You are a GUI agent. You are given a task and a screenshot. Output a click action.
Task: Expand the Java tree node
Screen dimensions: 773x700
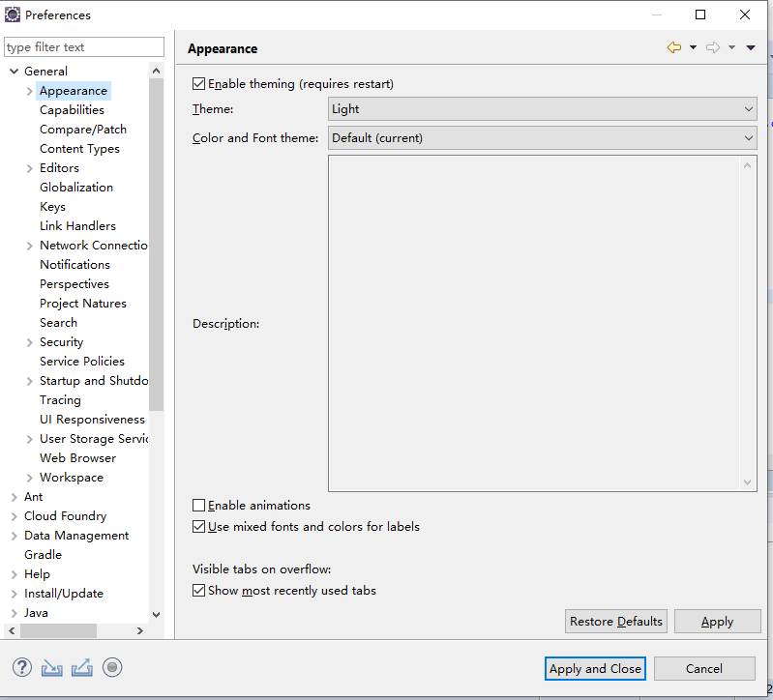(x=14, y=613)
